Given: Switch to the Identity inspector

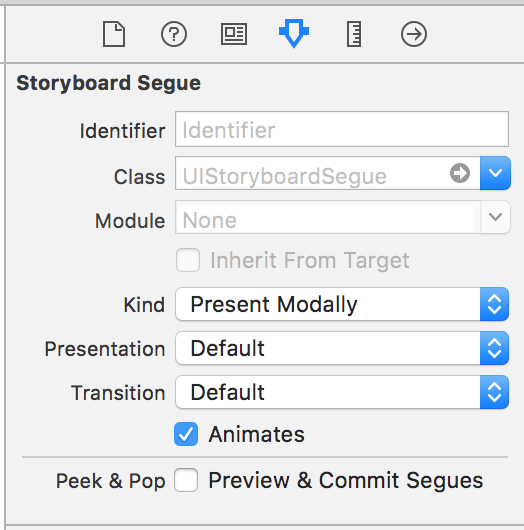Looking at the screenshot, I should [x=234, y=34].
